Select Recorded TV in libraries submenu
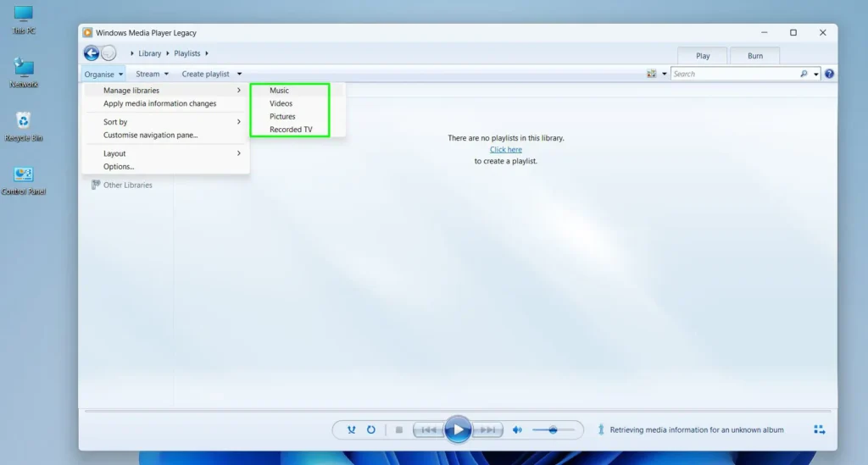This screenshot has height=465, width=868. [x=290, y=130]
